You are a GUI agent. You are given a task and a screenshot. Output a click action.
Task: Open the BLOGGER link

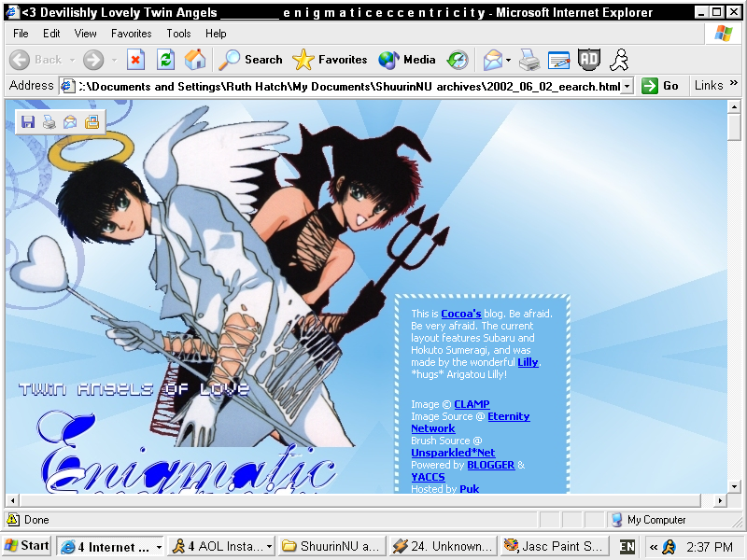tap(491, 465)
